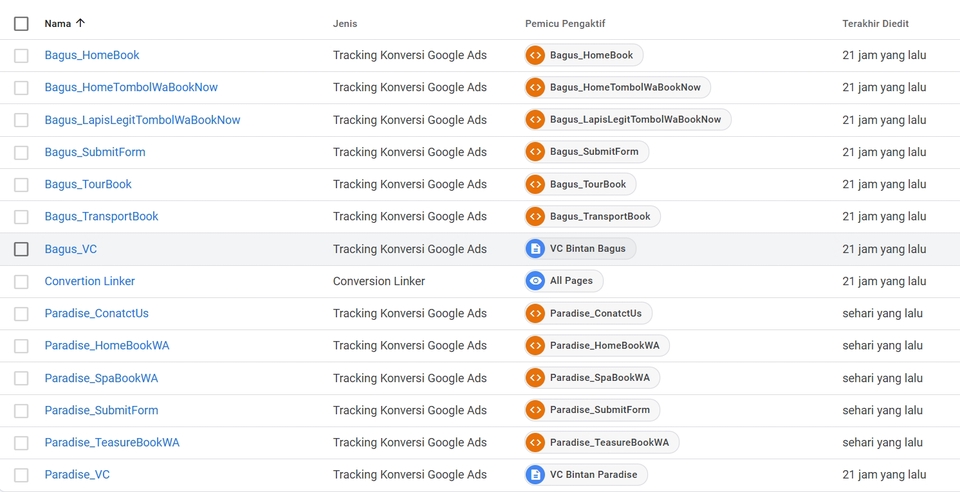
Task: Click the Terakhir Diedit column header
Action: coord(875,24)
